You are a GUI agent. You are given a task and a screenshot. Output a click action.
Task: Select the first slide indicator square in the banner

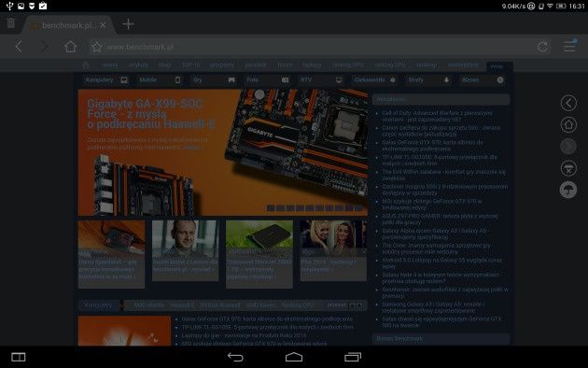[271, 208]
